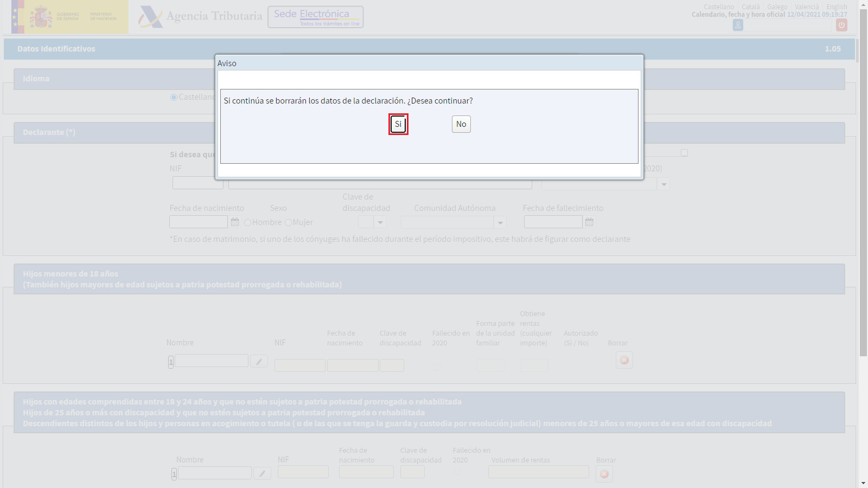Click the Aviso dialog title
Screen dimensions: 868x488
coord(227,63)
